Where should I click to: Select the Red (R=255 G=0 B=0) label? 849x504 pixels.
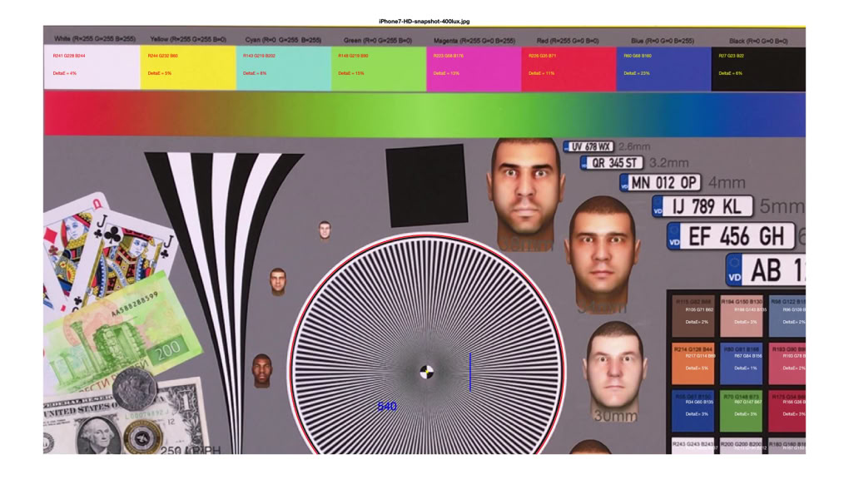coord(568,41)
